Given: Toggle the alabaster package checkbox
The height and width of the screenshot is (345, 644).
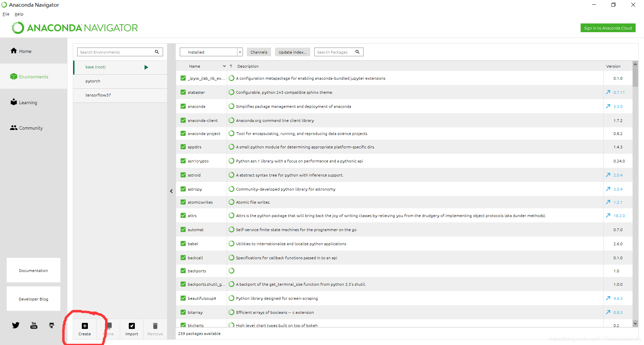Looking at the screenshot, I should (x=183, y=92).
